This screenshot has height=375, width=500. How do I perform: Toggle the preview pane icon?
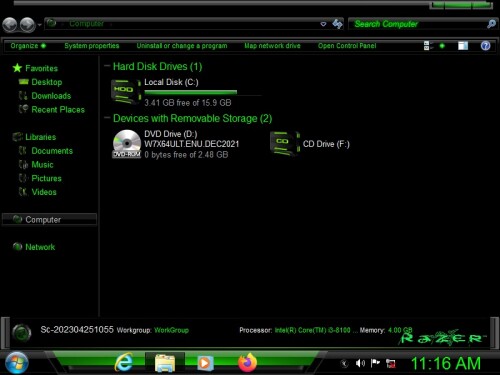(463, 46)
